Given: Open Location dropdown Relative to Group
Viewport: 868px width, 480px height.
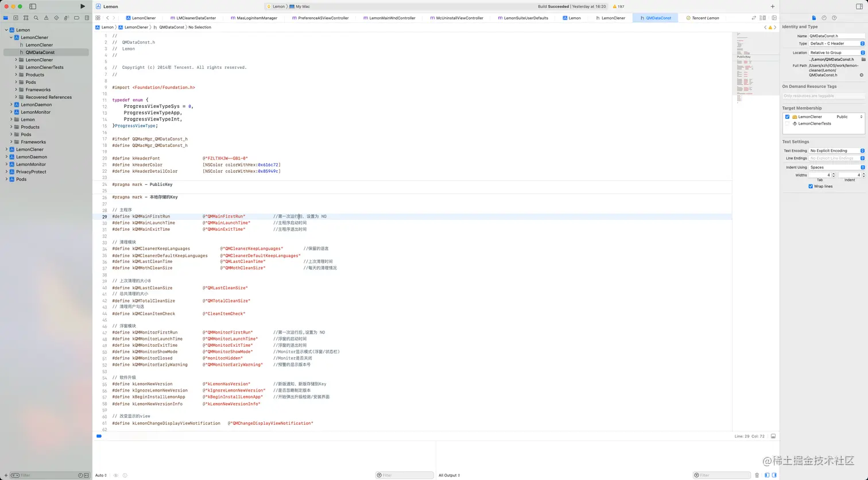Looking at the screenshot, I should pyautogui.click(x=837, y=52).
